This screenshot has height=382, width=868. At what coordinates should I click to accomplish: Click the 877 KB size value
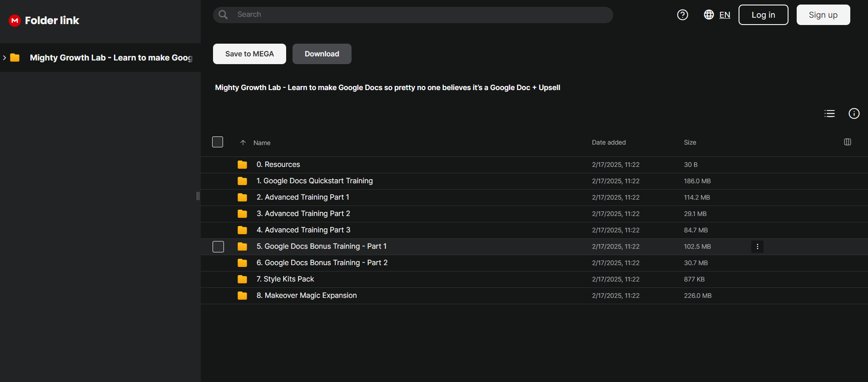(694, 279)
